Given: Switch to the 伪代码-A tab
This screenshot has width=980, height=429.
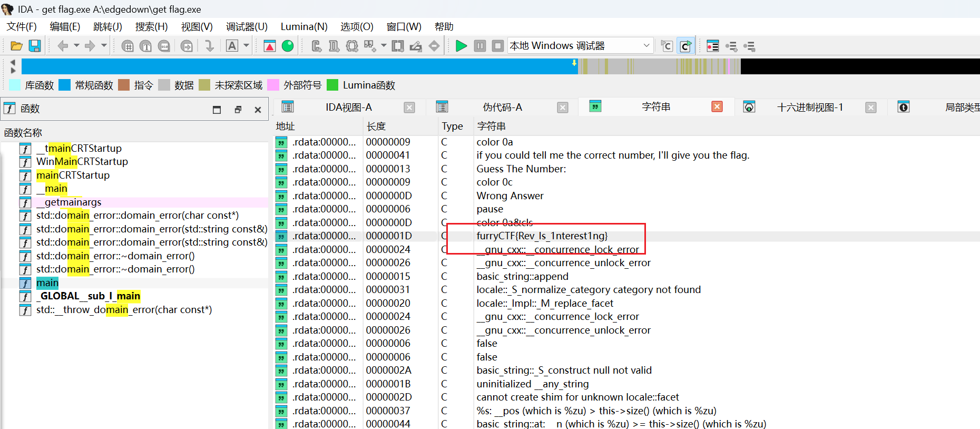Looking at the screenshot, I should [502, 108].
